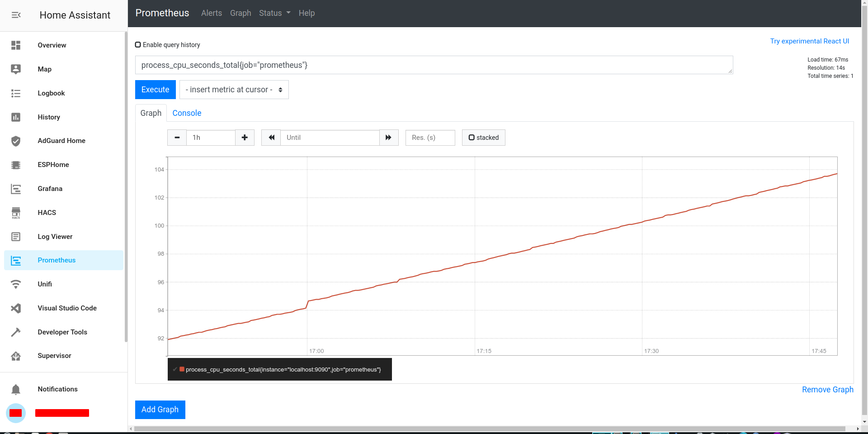The width and height of the screenshot is (868, 434).
Task: Open the AdGuard Home shield icon
Action: [16, 141]
